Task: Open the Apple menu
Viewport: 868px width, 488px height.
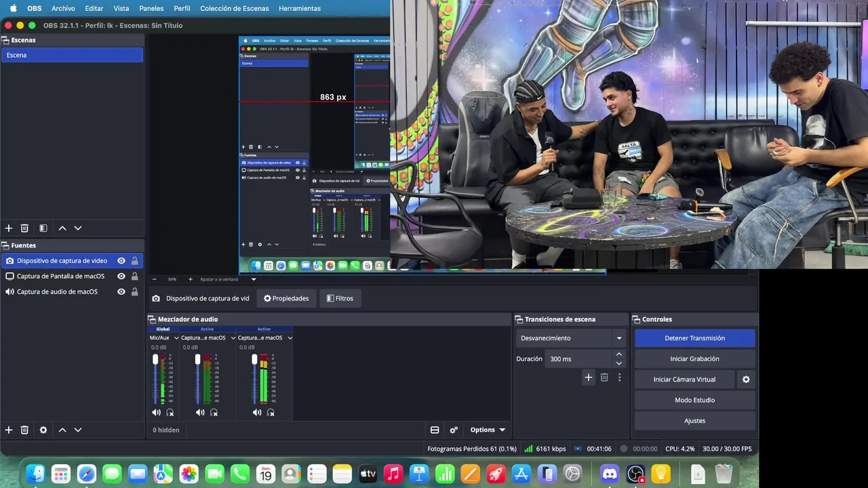Action: click(x=13, y=8)
